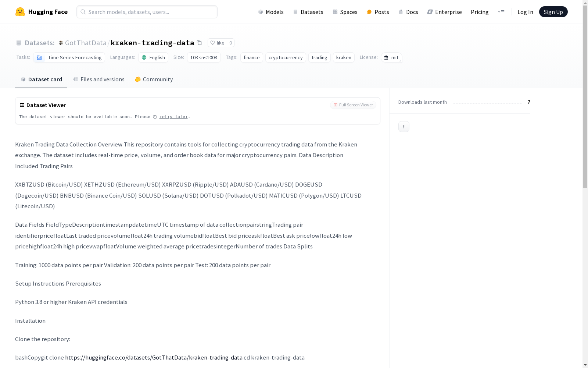Focus the search models input field

[147, 12]
